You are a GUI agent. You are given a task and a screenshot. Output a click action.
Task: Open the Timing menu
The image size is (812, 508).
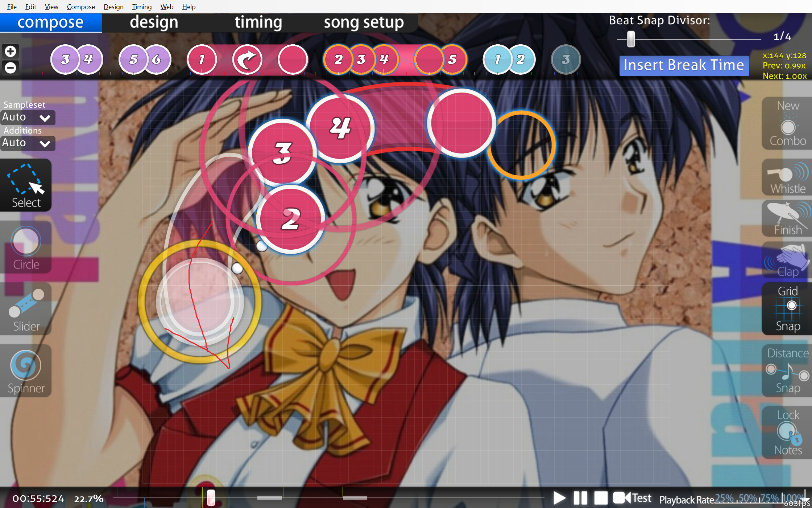tap(141, 7)
